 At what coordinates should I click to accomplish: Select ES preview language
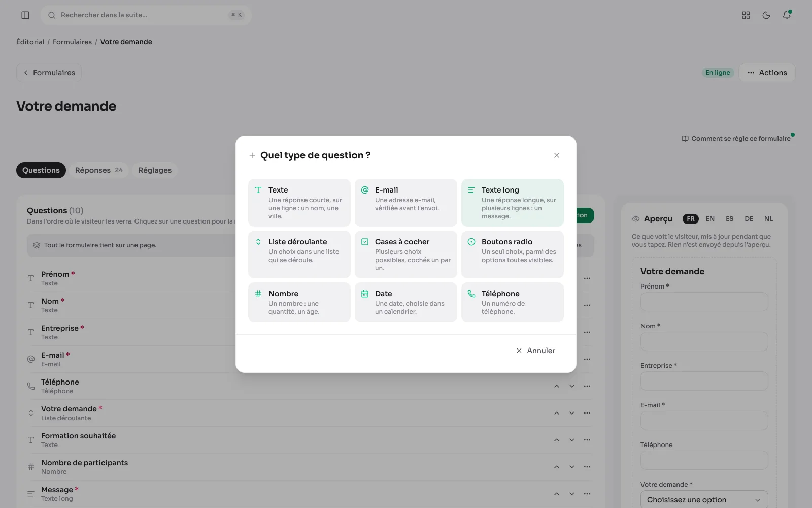click(x=730, y=219)
